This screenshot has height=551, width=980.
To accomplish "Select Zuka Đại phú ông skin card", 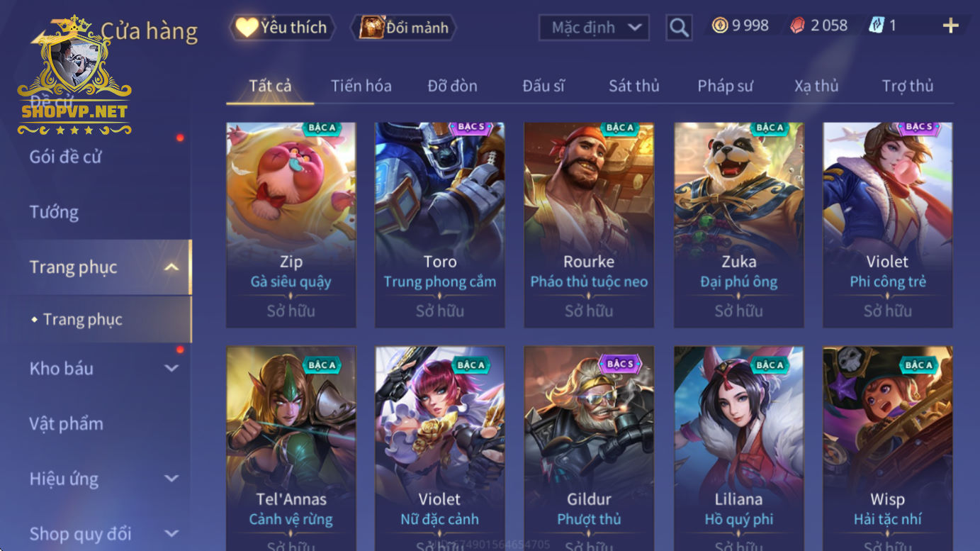I will [738, 225].
